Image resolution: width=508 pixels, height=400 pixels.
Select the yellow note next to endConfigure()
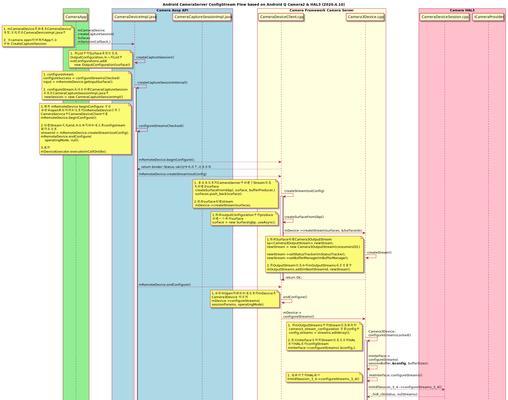click(x=245, y=299)
